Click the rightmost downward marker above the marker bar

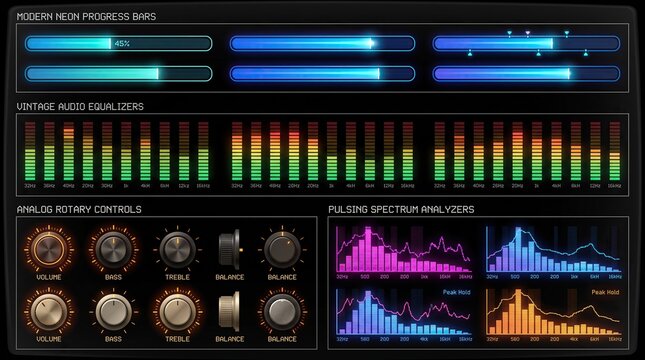tap(566, 33)
